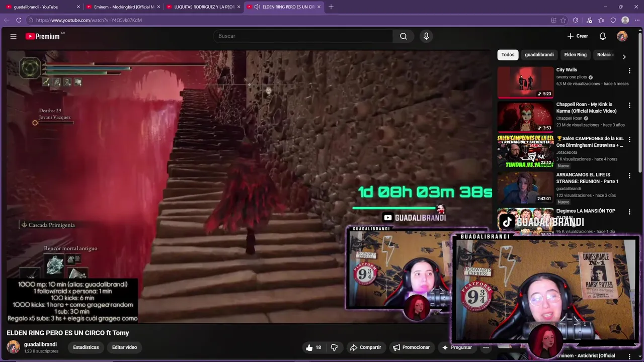Open options for Chappell Roan video
Screen dimensions: 644x362
(629, 105)
